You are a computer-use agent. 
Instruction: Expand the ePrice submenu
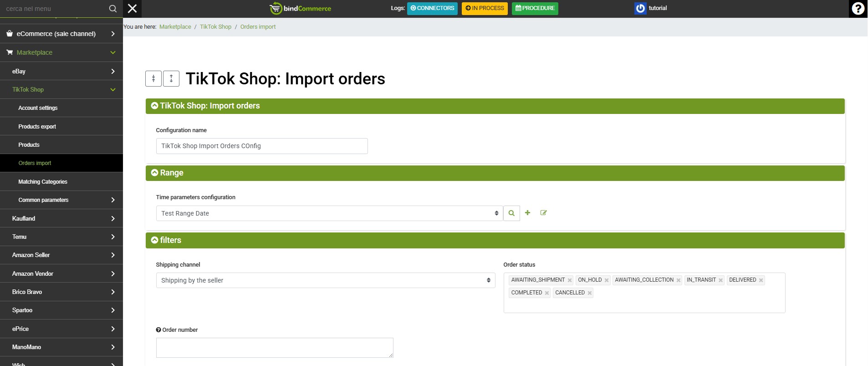[61, 329]
